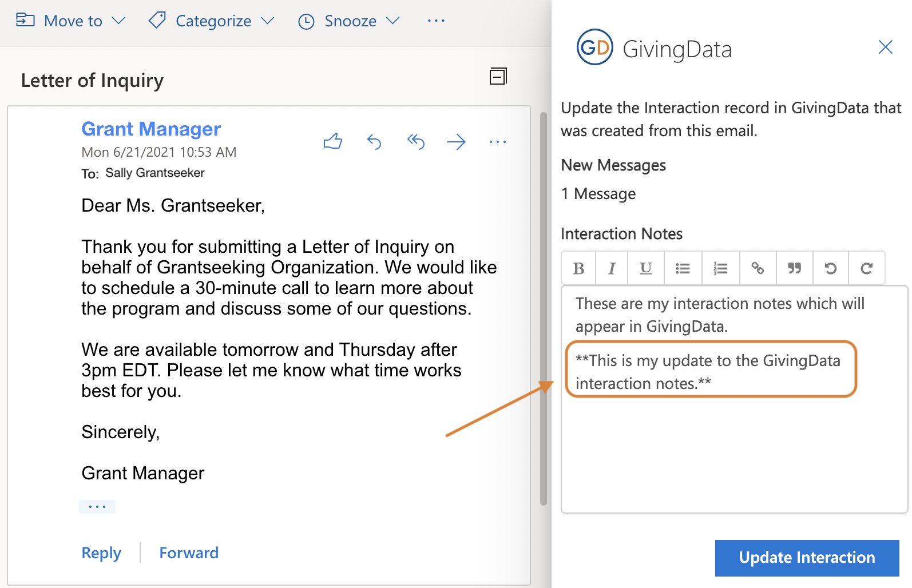Click the reply all double-arrow icon
912x588 pixels.
pyautogui.click(x=416, y=141)
